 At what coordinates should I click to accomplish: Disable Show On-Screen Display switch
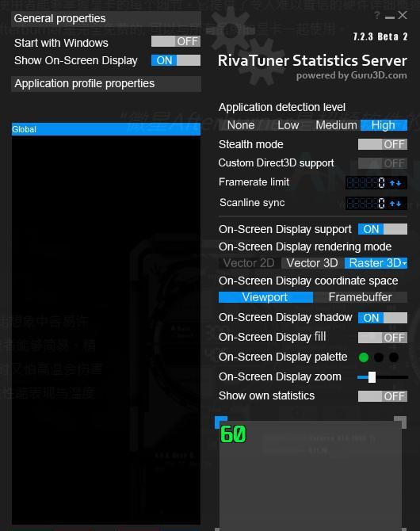pyautogui.click(x=176, y=60)
